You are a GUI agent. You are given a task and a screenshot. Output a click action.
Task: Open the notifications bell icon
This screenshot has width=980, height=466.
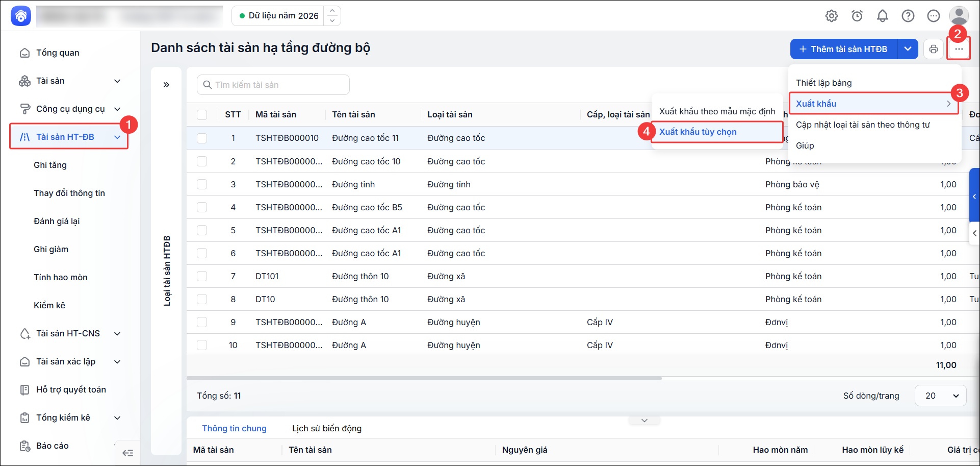(883, 16)
